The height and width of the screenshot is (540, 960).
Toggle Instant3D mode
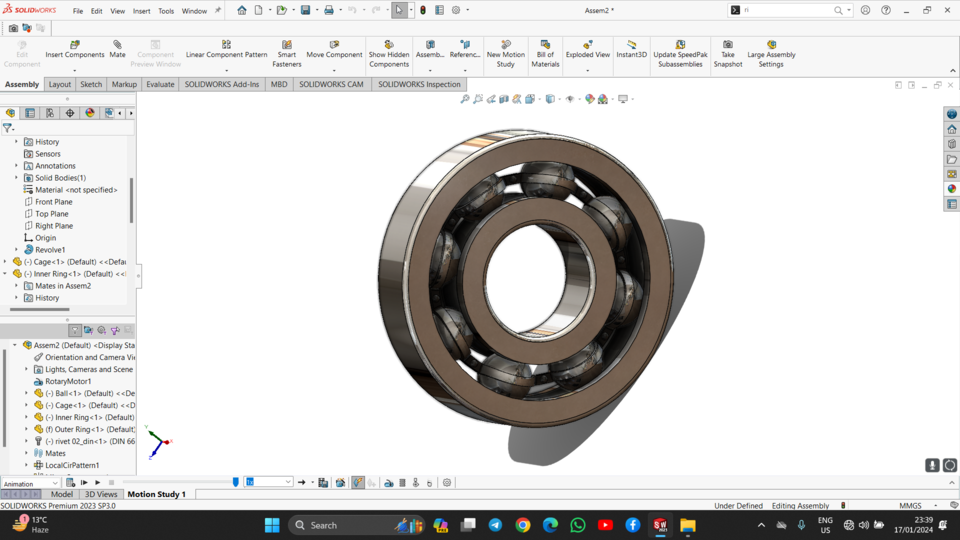pos(631,50)
